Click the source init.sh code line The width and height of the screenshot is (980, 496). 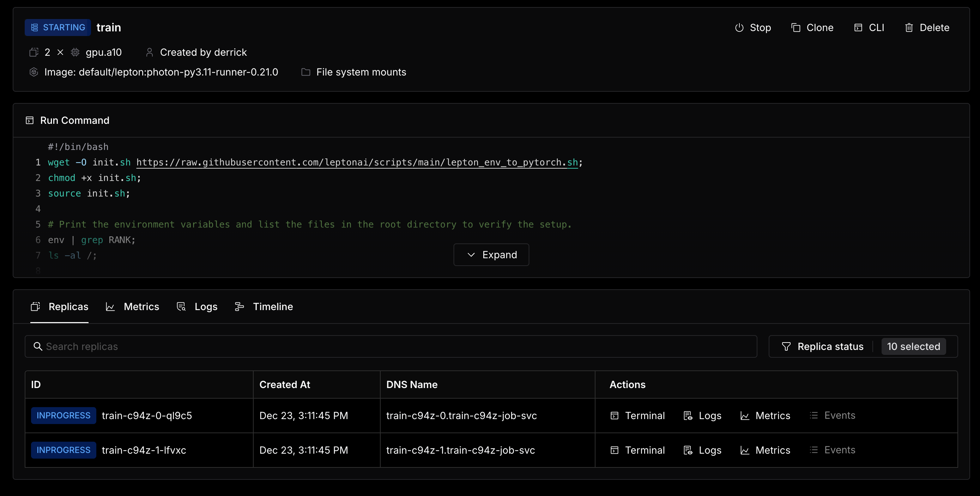point(89,194)
